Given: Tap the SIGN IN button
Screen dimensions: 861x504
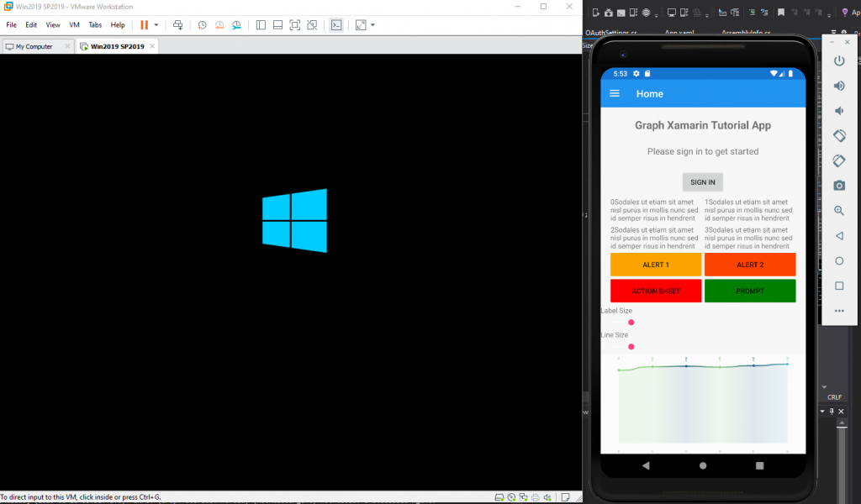Looking at the screenshot, I should pyautogui.click(x=703, y=182).
